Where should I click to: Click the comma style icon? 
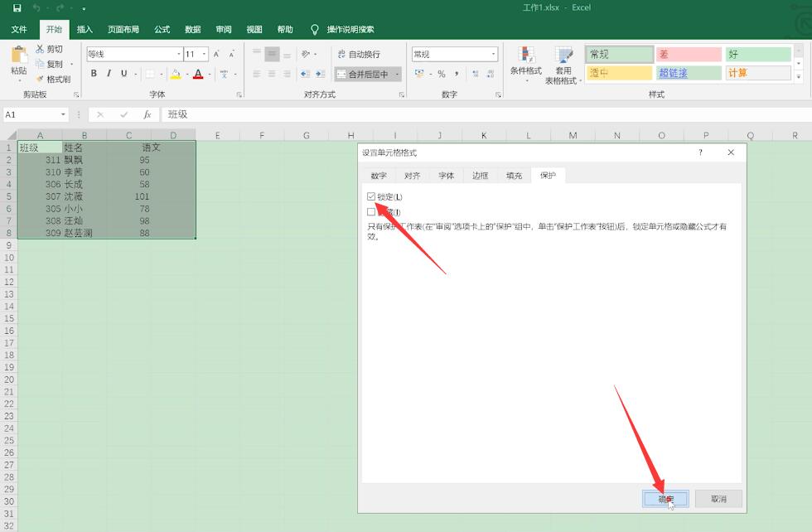(457, 74)
